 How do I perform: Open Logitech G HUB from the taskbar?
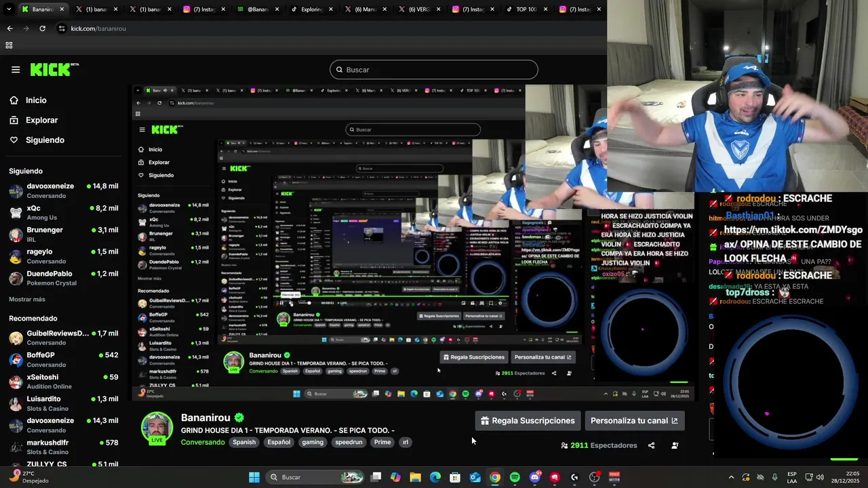(574, 477)
